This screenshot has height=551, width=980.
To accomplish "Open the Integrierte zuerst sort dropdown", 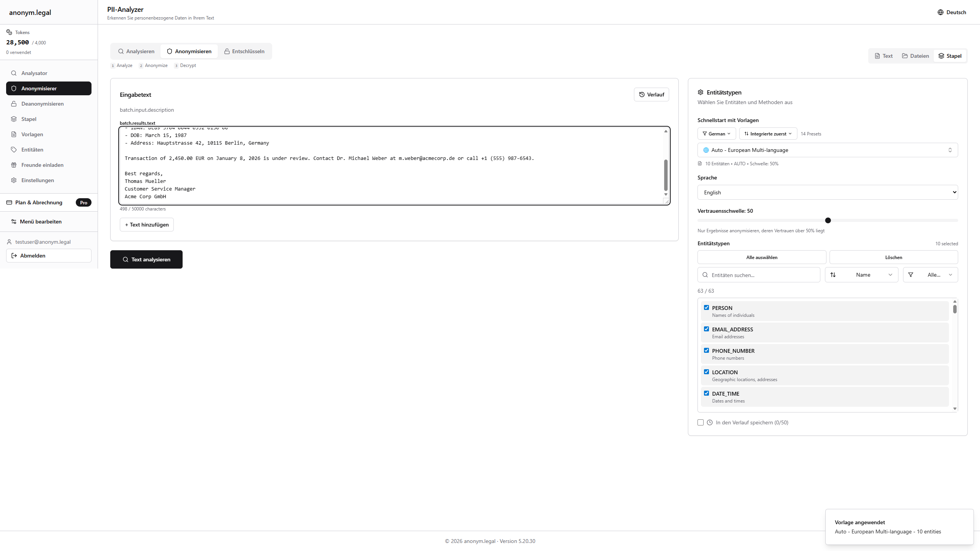I will pyautogui.click(x=768, y=134).
